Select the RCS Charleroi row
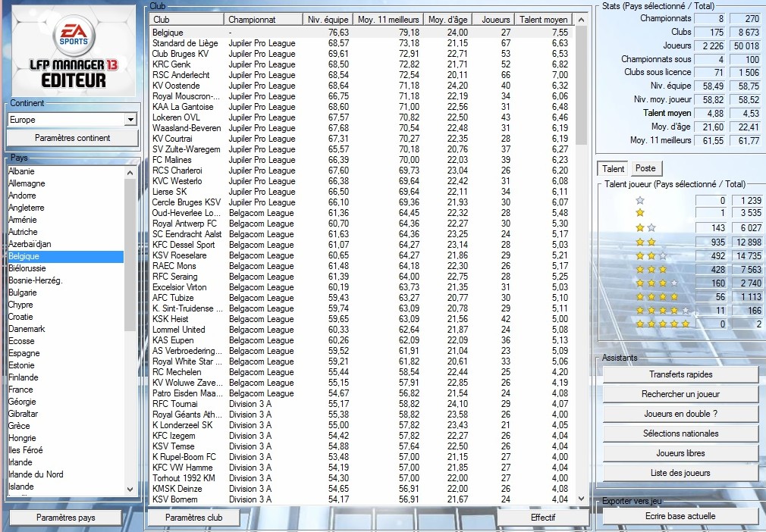This screenshot has height=532, width=766. [x=362, y=171]
